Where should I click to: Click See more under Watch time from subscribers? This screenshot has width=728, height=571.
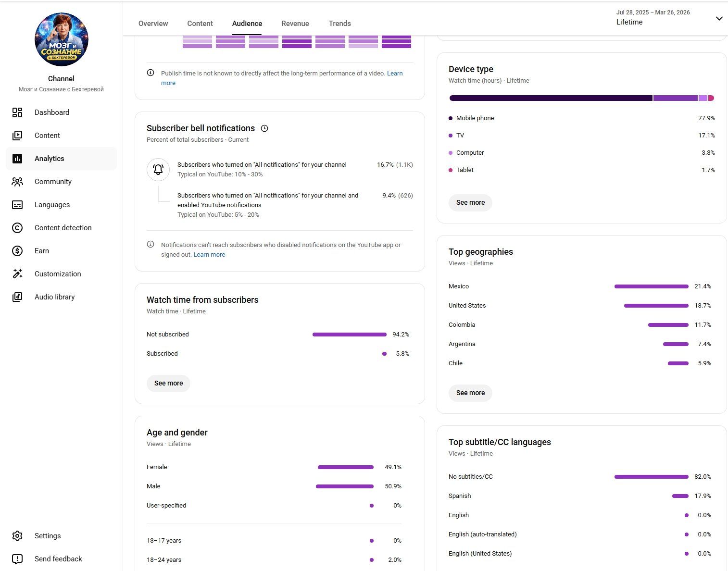coord(168,384)
